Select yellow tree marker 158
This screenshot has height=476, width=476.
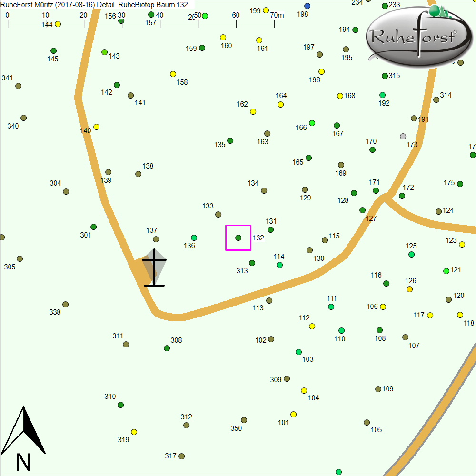pos(173,74)
